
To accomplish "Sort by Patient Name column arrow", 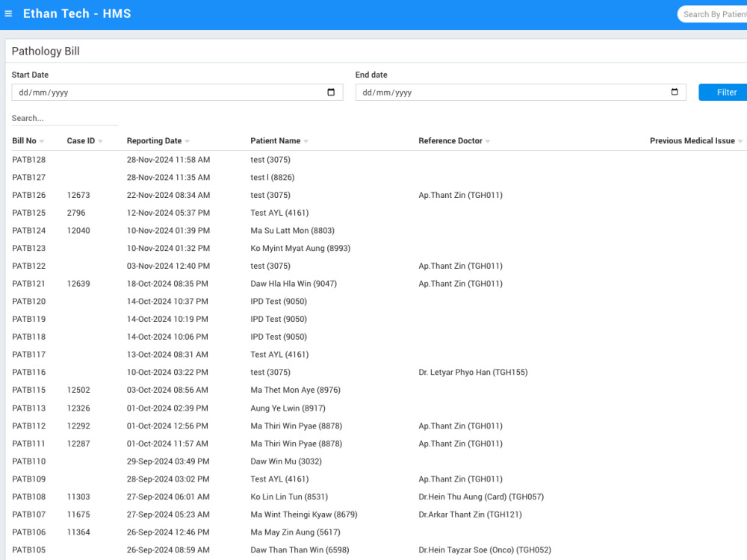I will [x=306, y=141].
